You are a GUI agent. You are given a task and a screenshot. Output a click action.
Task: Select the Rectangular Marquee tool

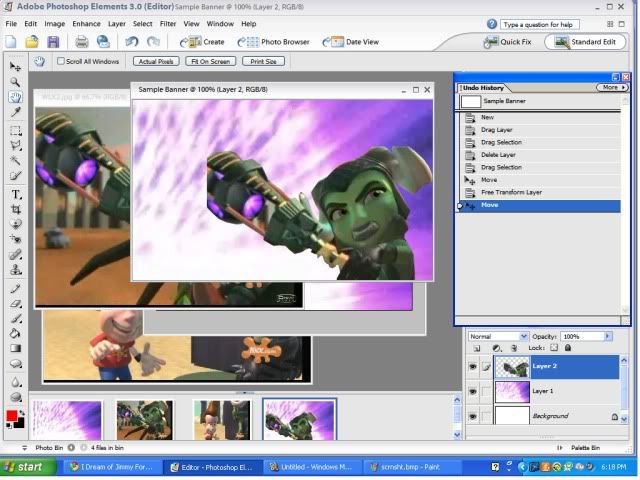(15, 130)
